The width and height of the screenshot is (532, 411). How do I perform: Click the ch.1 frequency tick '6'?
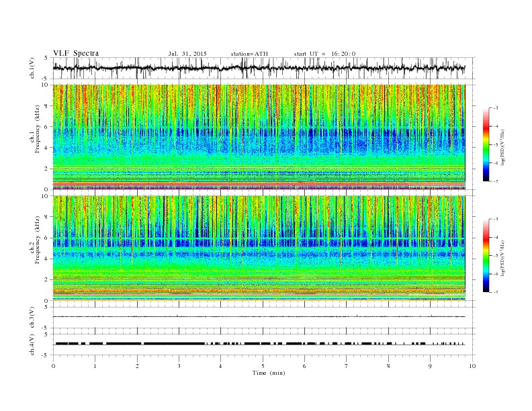[x=47, y=127]
